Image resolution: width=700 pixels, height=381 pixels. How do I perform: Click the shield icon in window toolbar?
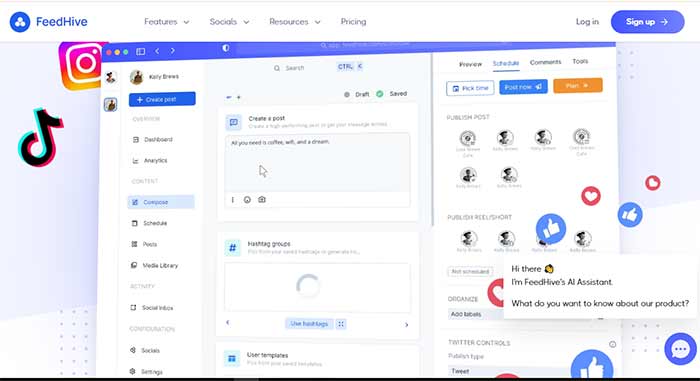click(226, 48)
